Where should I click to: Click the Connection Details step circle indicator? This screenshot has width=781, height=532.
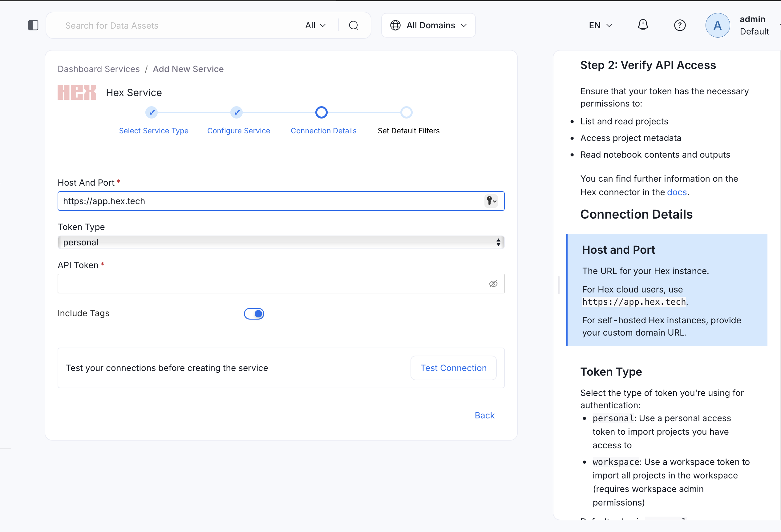coord(321,112)
